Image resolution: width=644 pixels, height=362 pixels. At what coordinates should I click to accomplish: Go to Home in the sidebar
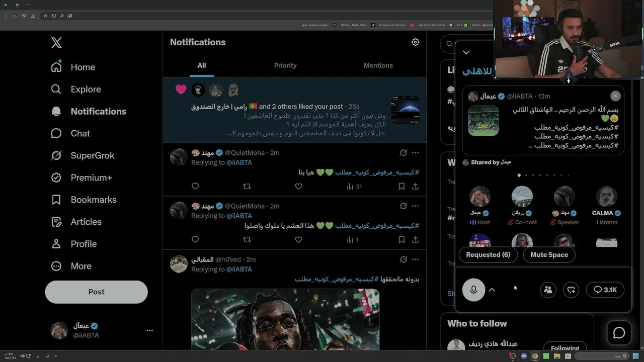pos(73,67)
